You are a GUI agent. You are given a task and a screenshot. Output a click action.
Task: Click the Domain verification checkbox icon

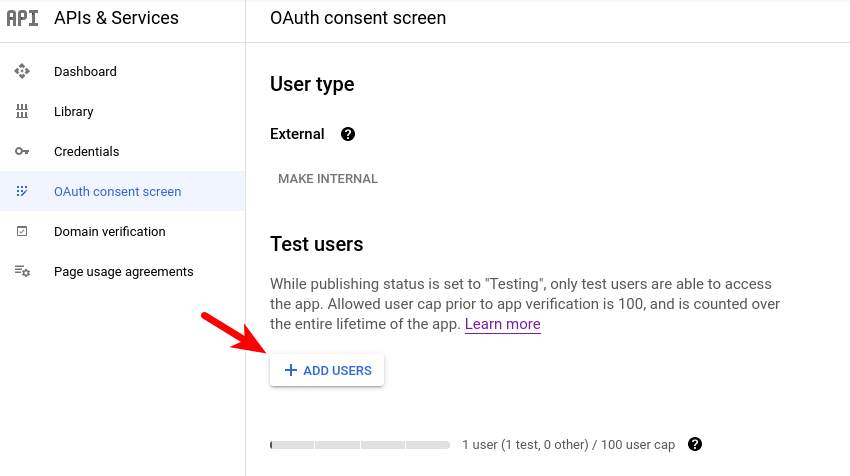[x=22, y=232]
